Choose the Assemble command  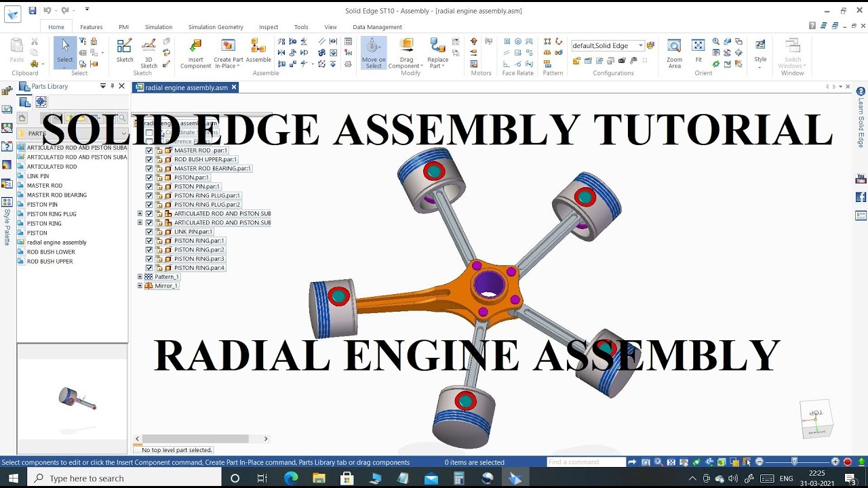(x=258, y=51)
